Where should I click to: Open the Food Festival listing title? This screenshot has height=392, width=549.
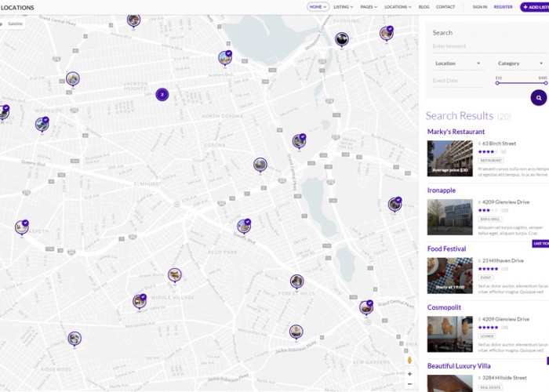[446, 249]
